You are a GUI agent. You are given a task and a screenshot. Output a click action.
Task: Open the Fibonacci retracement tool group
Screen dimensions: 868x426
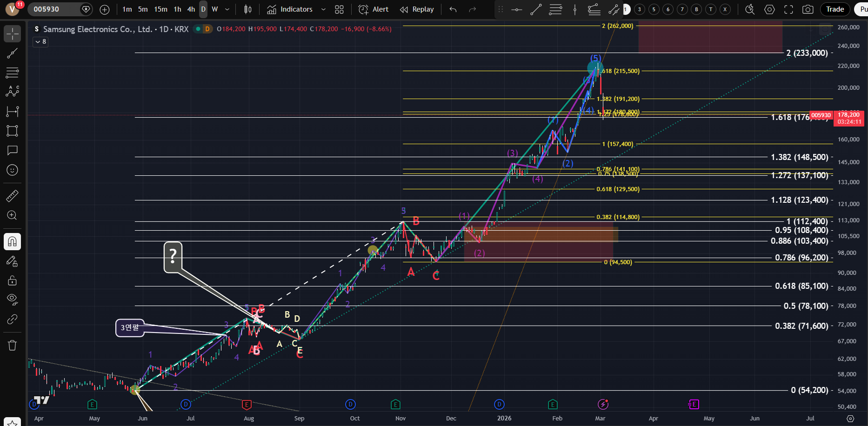coord(12,73)
